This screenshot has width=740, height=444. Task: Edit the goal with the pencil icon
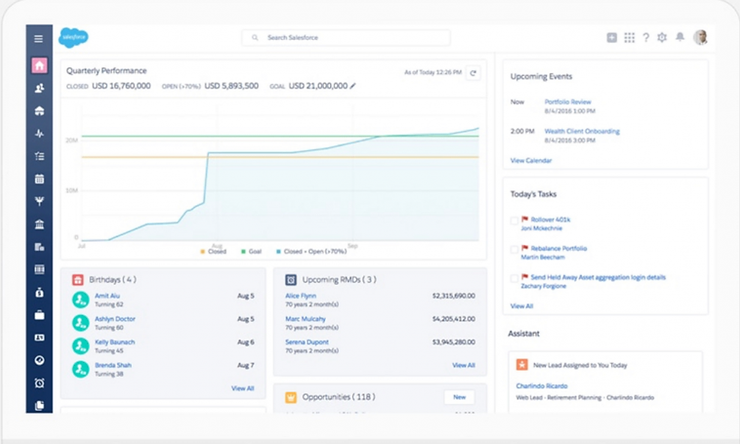353,86
